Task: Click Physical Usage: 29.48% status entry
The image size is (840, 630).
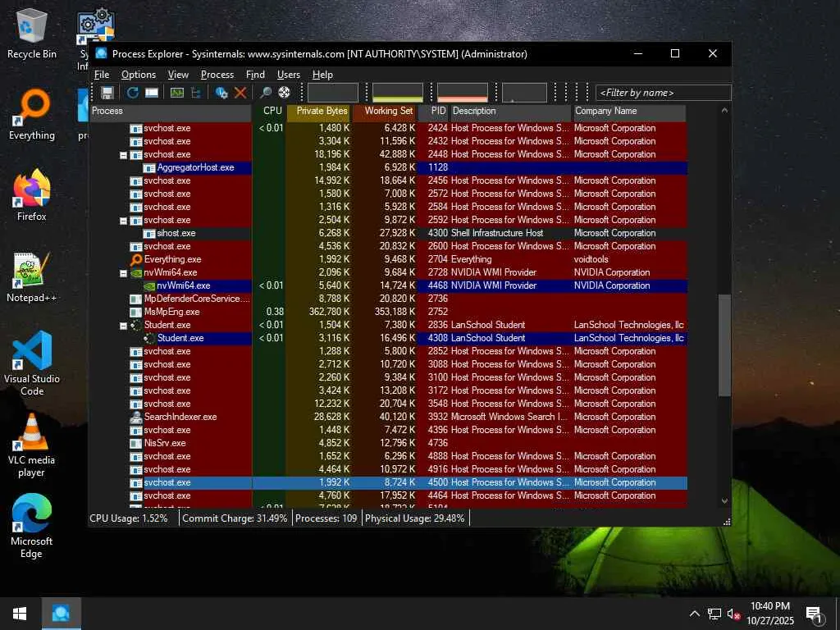Action: [414, 518]
